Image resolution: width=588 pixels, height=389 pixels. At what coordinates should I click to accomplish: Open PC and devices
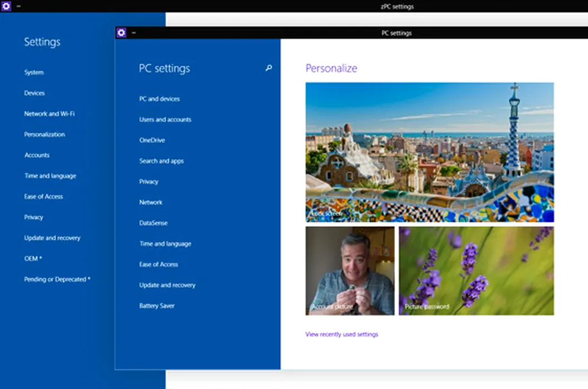(x=159, y=99)
